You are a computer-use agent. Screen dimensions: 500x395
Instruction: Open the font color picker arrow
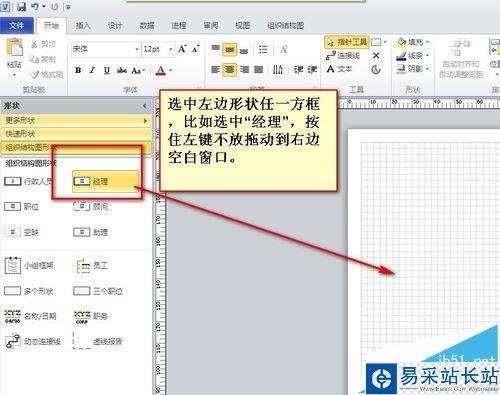[171, 70]
